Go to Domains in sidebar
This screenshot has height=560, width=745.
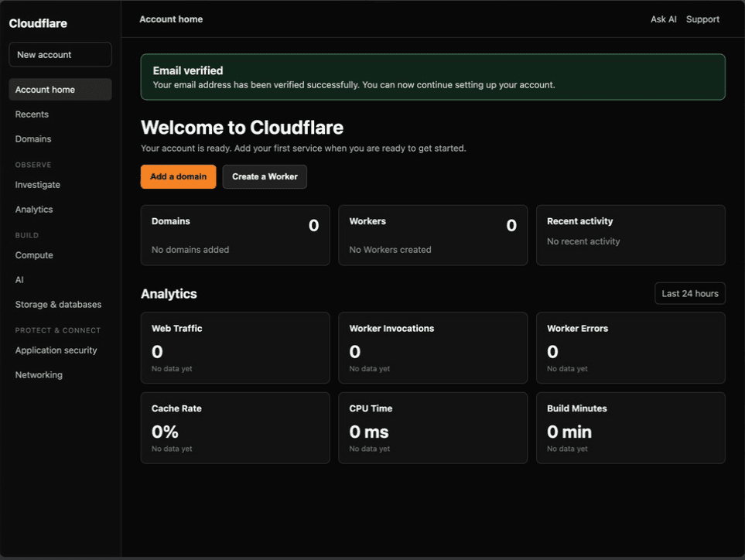pos(33,138)
